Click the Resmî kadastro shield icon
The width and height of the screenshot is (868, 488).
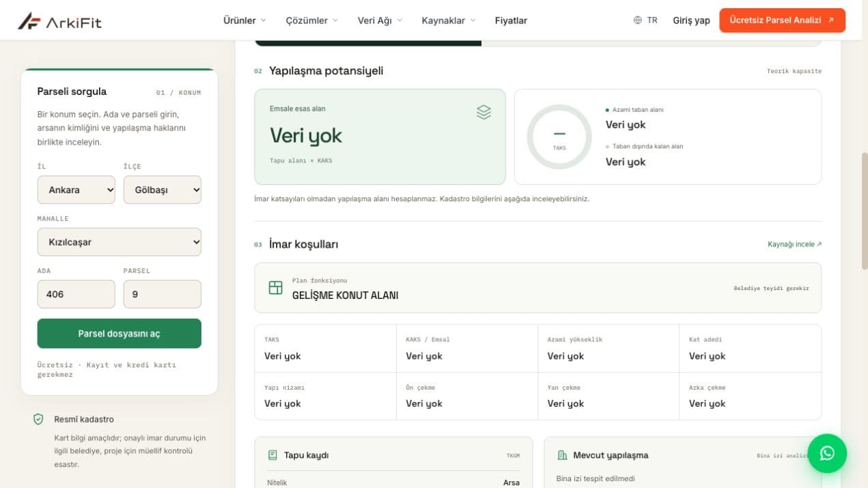pos(38,419)
